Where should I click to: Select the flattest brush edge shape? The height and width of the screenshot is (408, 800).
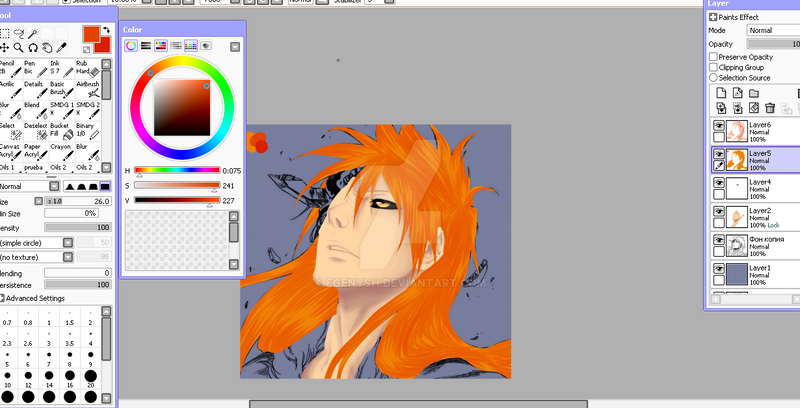(x=106, y=187)
